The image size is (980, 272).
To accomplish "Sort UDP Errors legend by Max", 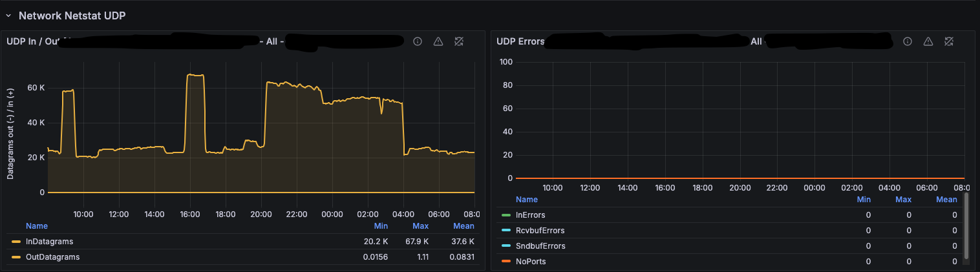I will point(904,200).
